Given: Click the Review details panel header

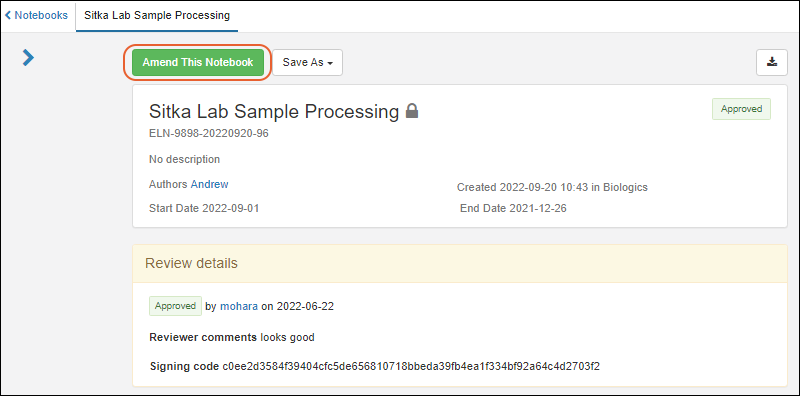Looking at the screenshot, I should point(460,263).
